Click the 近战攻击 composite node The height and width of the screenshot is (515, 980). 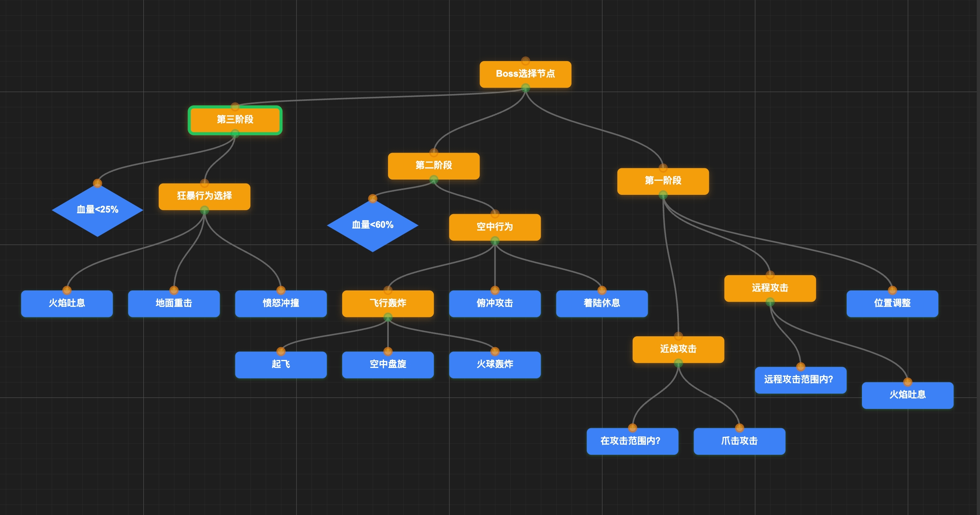[x=678, y=349]
